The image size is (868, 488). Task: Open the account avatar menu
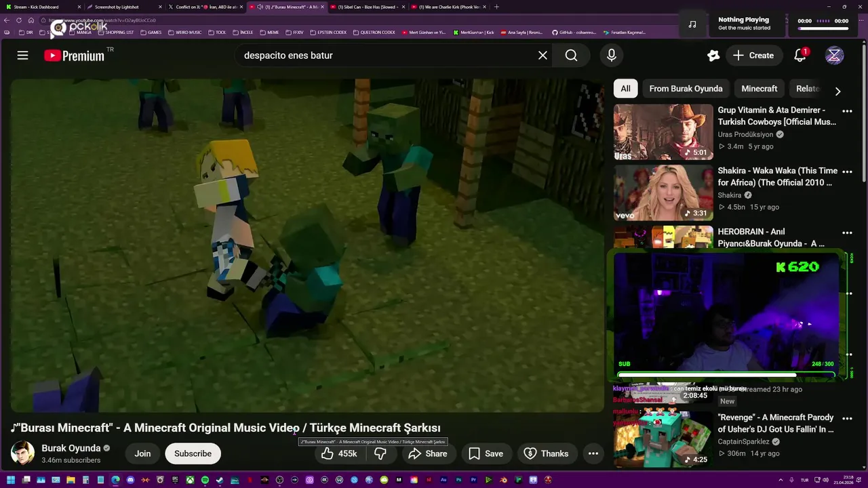click(x=834, y=56)
